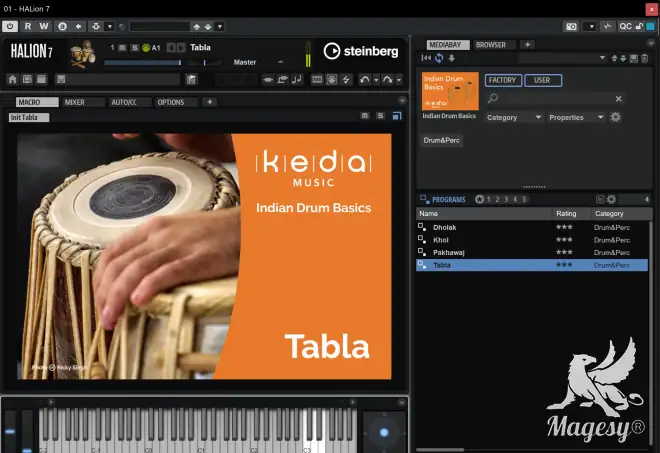The image size is (660, 453).
Task: Open the AUTO/CC tab
Action: pos(130,102)
